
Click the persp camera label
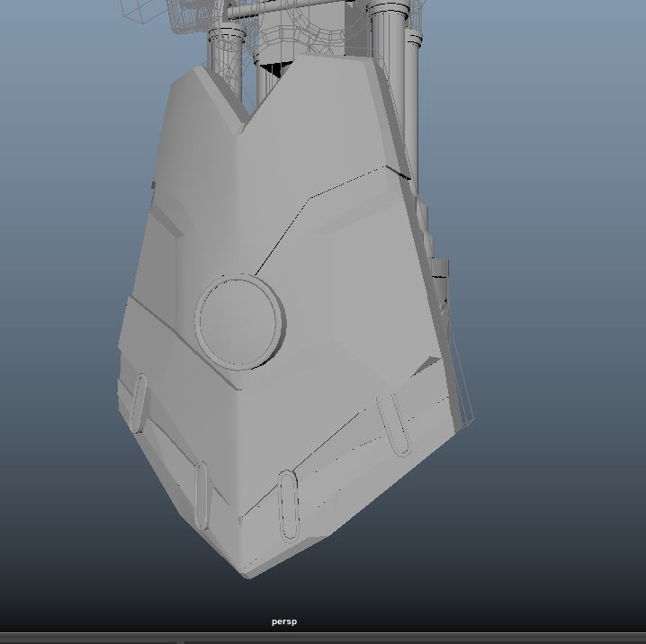[x=283, y=622]
